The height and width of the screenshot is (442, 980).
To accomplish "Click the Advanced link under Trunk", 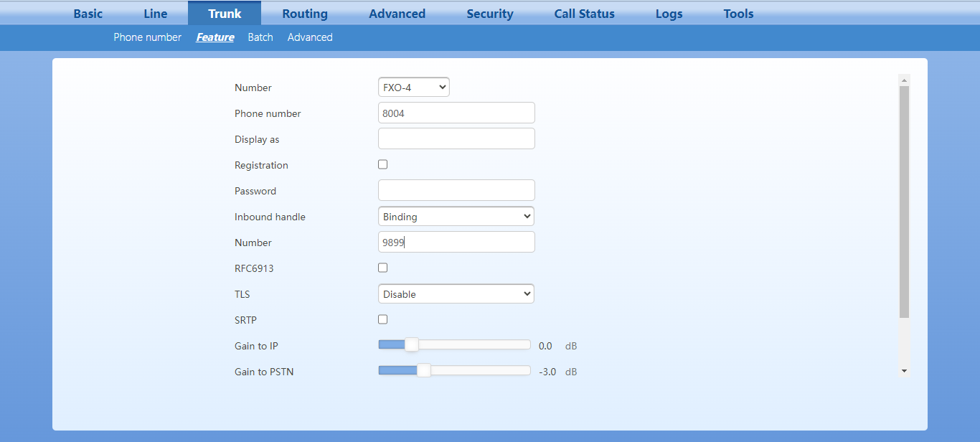I will (x=310, y=37).
